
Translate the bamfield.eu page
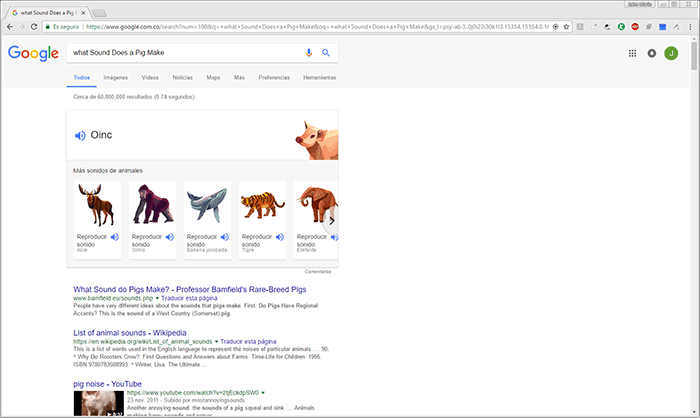189,298
